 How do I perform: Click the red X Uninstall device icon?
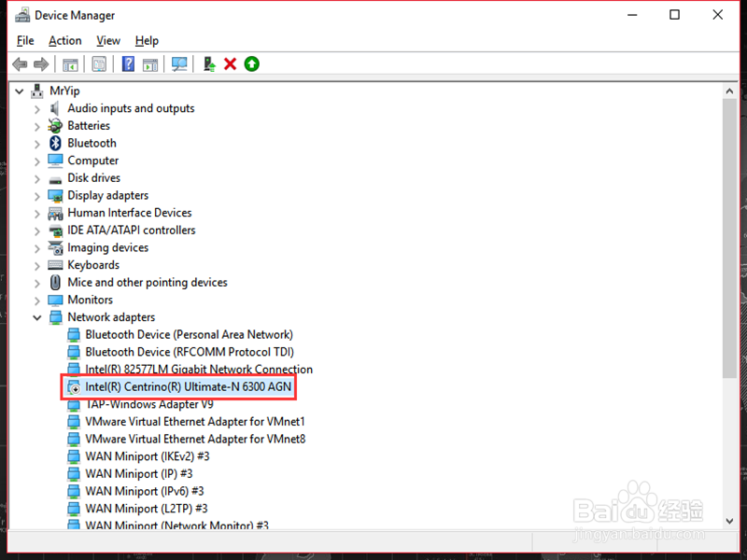(x=230, y=63)
